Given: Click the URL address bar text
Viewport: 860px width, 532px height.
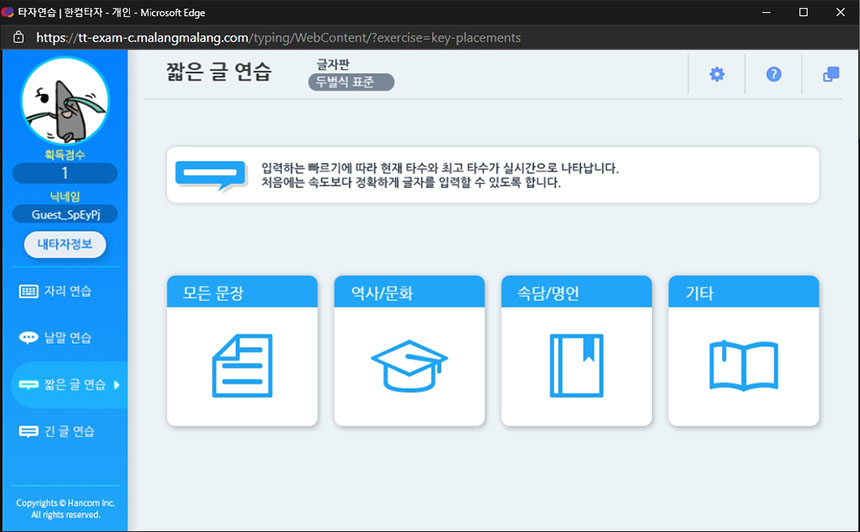Looking at the screenshot, I should 279,37.
